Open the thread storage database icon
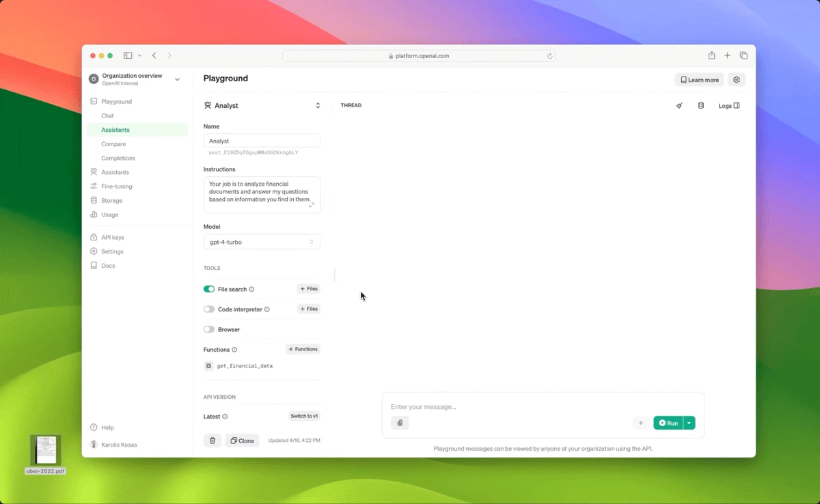This screenshot has height=504, width=820. [700, 106]
